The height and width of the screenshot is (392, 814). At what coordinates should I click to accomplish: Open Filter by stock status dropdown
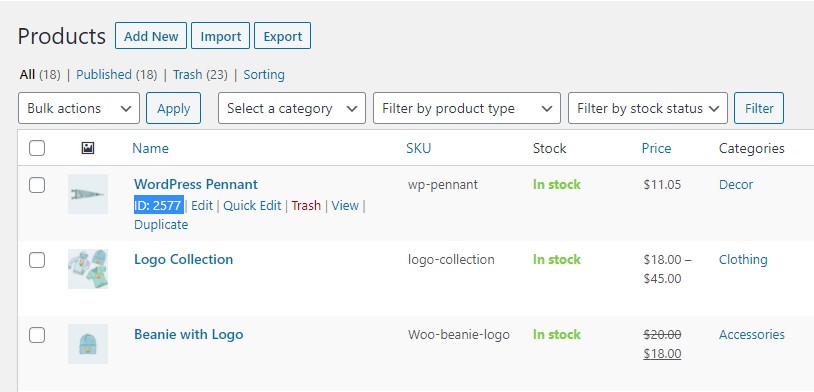pos(648,108)
